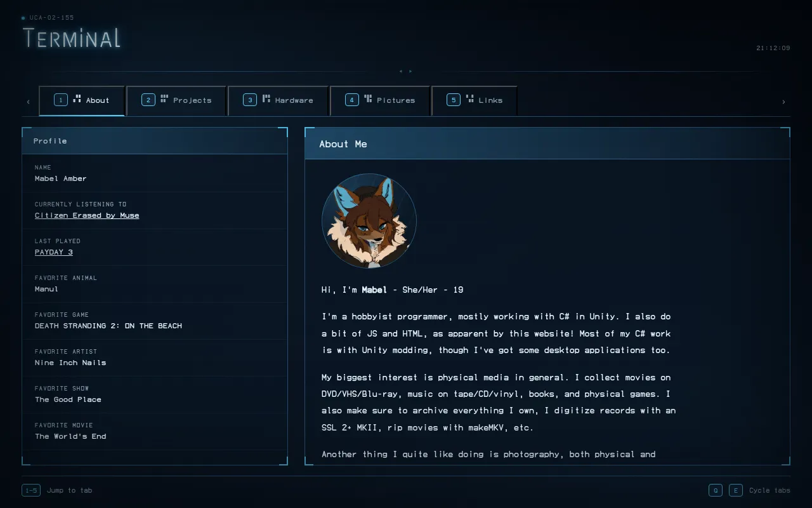Go to the Pictures tab
The height and width of the screenshot is (508, 812).
380,100
